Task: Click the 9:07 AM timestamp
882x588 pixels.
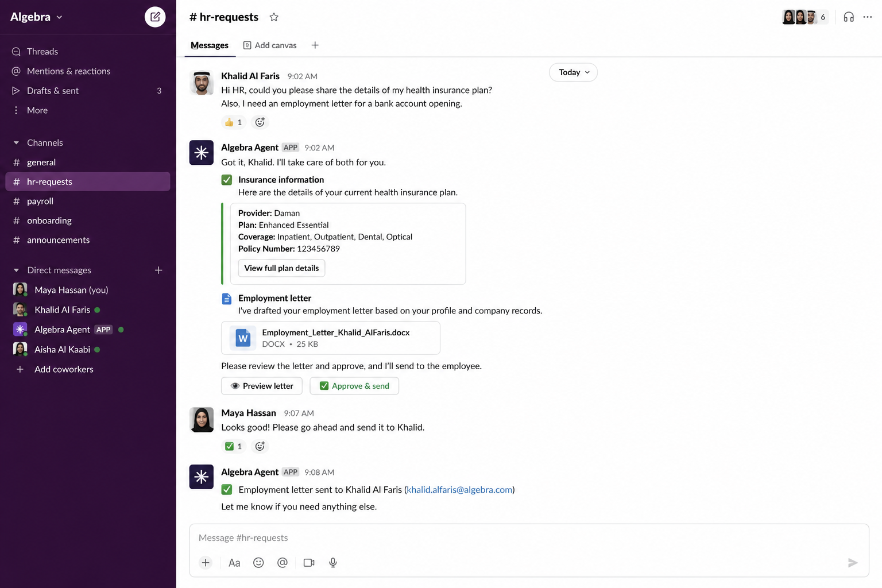Action: tap(299, 413)
